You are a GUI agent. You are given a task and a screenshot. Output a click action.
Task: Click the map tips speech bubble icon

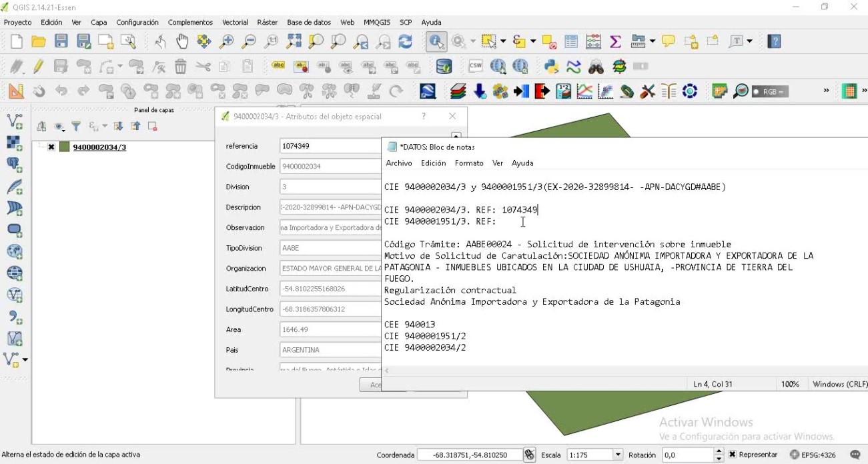point(669,41)
